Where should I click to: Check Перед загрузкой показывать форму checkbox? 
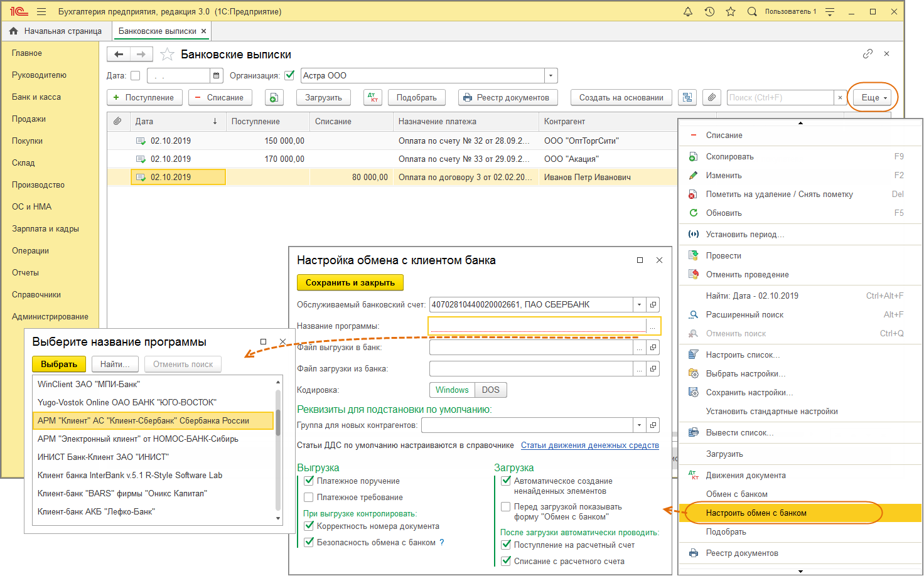click(x=506, y=506)
